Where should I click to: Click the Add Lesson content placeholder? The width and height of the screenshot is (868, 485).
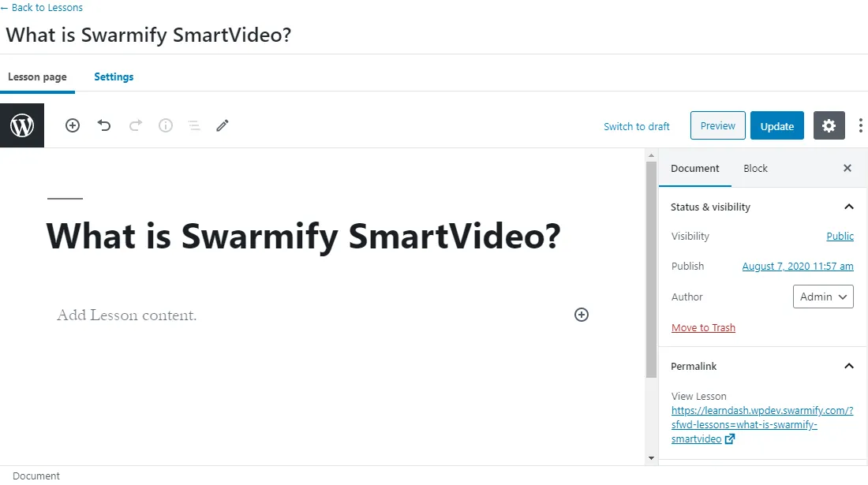click(x=126, y=315)
